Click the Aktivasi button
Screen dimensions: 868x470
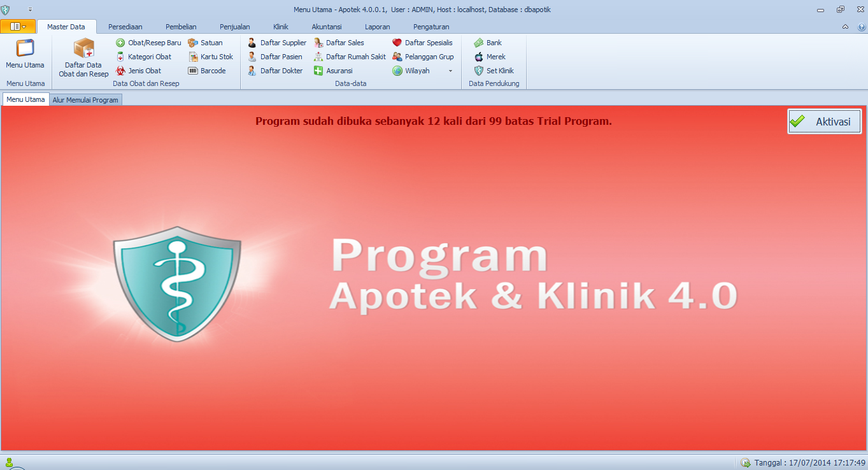pyautogui.click(x=825, y=122)
